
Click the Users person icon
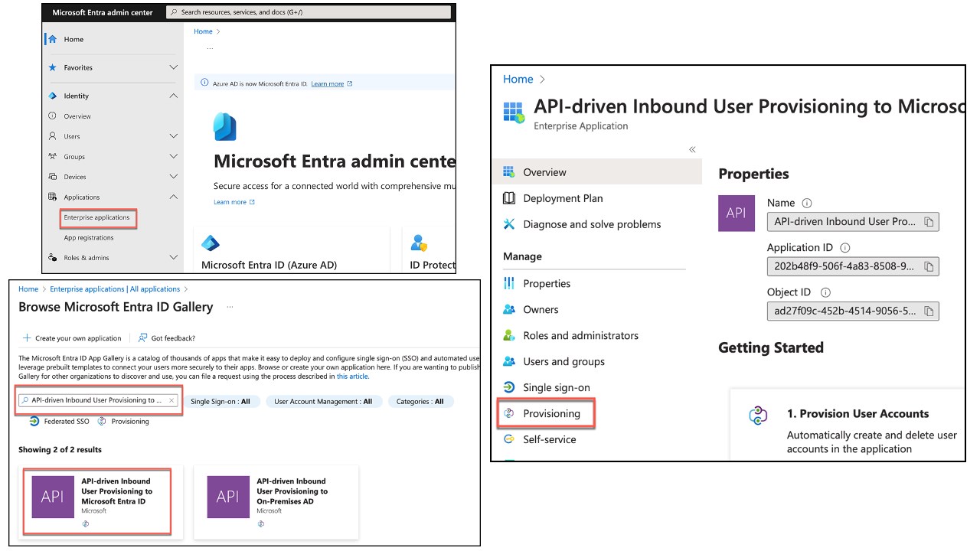pyautogui.click(x=52, y=136)
